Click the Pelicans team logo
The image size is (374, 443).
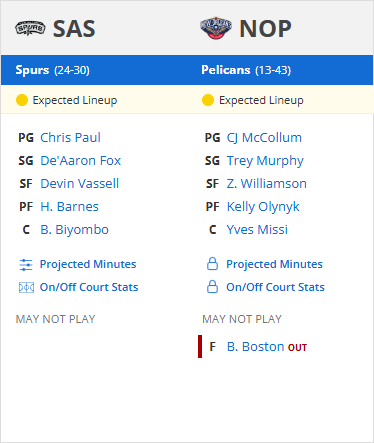[216, 28]
